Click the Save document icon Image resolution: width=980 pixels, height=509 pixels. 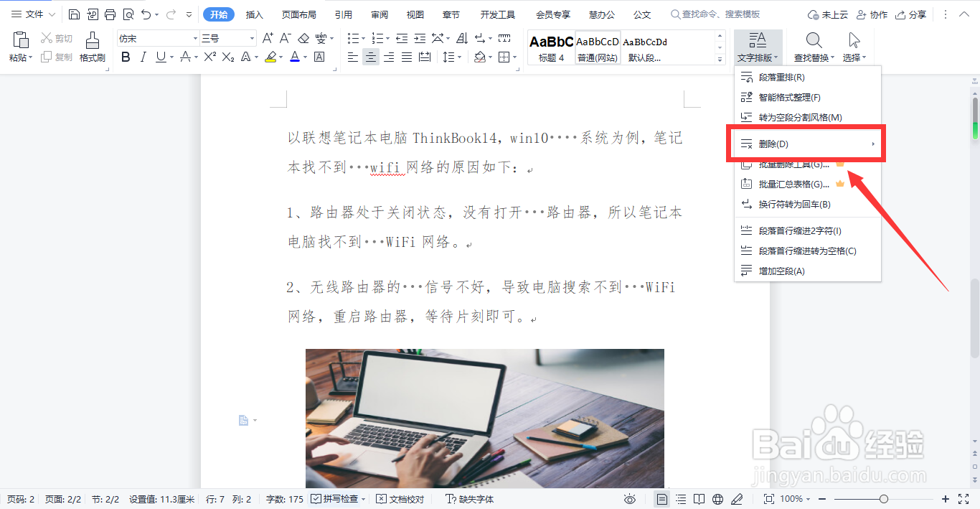75,14
